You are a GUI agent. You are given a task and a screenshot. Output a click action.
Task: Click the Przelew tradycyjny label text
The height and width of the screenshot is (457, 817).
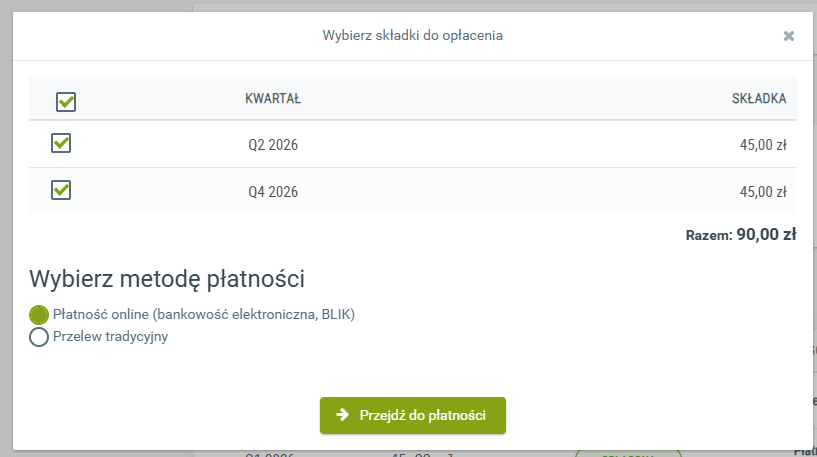[110, 337]
